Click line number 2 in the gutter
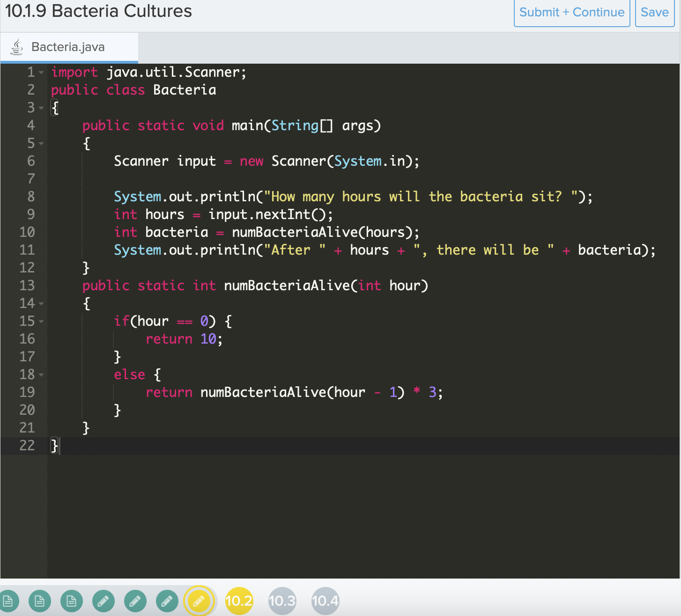 pyautogui.click(x=31, y=90)
